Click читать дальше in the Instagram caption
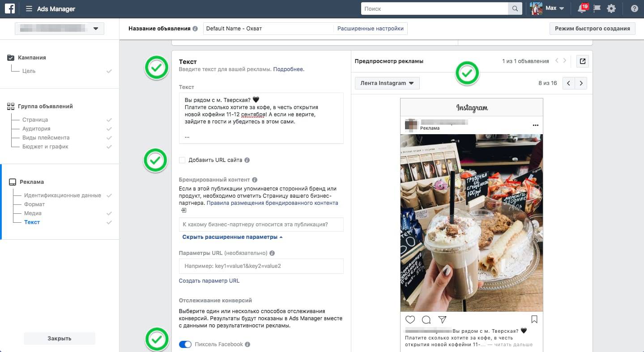The width and height of the screenshot is (644, 352). (x=514, y=345)
